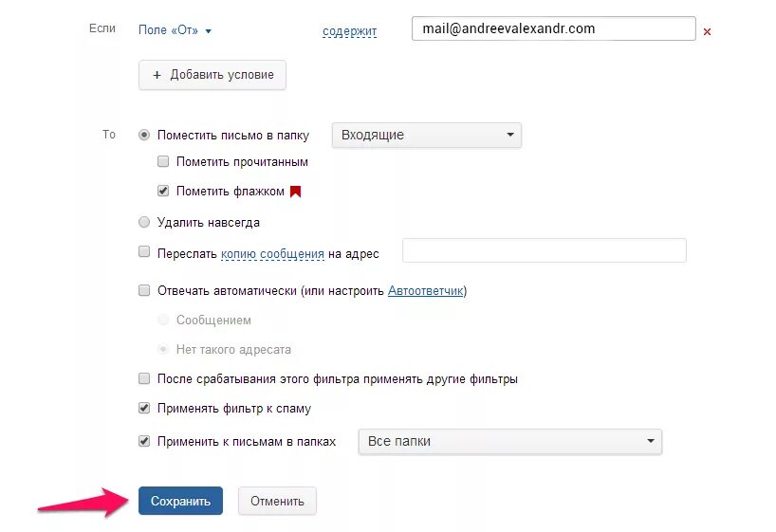Click the Отменить button
The width and height of the screenshot is (776, 532).
point(277,501)
